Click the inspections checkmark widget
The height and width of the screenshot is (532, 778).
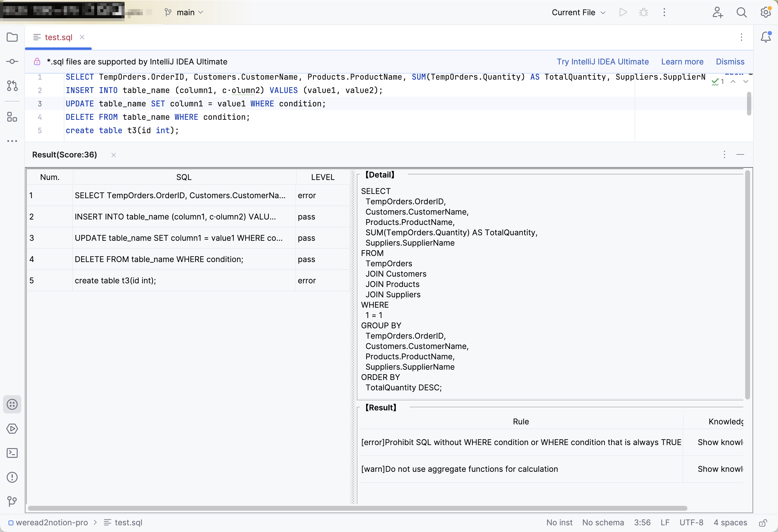click(718, 82)
